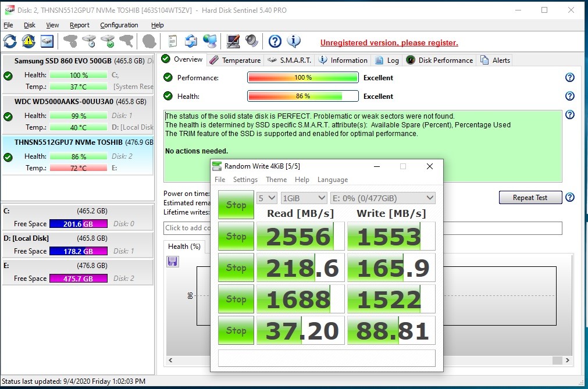
Task: Expand the 1GiB test size dropdown
Action: 304,198
